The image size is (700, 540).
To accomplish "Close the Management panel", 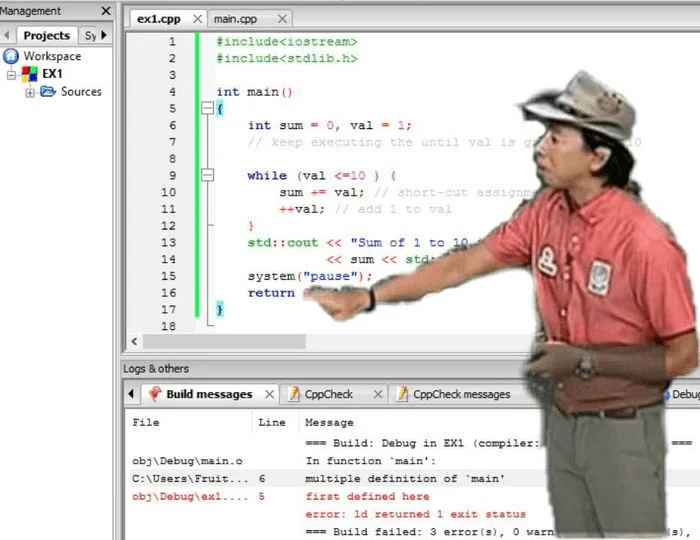I will click(106, 11).
